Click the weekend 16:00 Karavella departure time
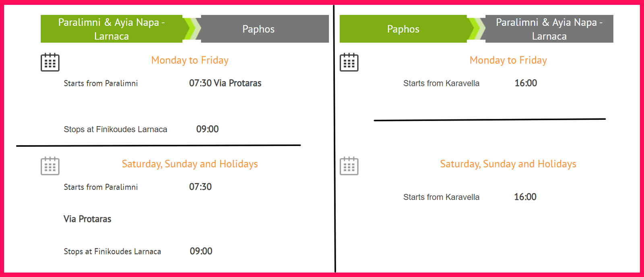Screen dimensions: 644x277 [525, 197]
